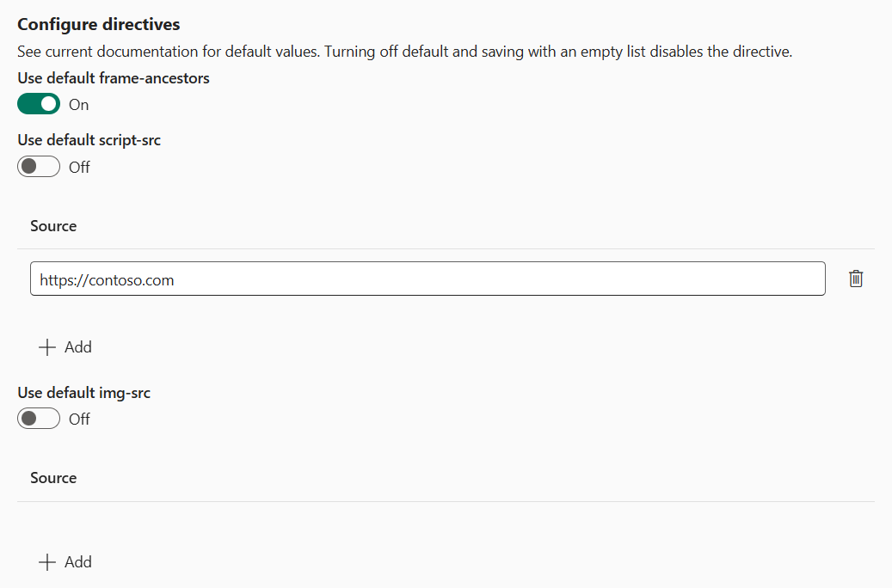The width and height of the screenshot is (892, 588).
Task: Turn on Use default img-src
Action: pos(38,419)
